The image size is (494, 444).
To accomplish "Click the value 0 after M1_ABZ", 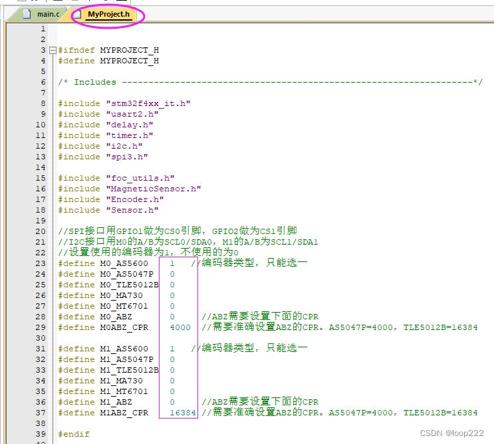I will (172, 402).
